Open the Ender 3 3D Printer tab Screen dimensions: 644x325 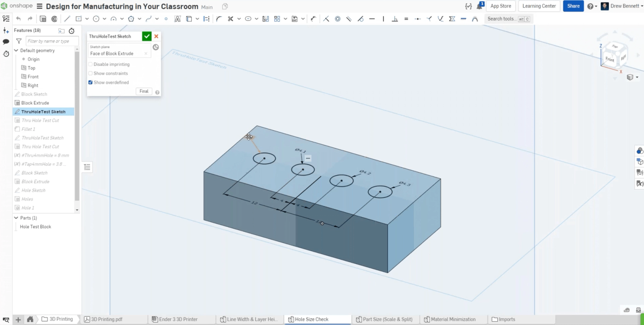178,319
